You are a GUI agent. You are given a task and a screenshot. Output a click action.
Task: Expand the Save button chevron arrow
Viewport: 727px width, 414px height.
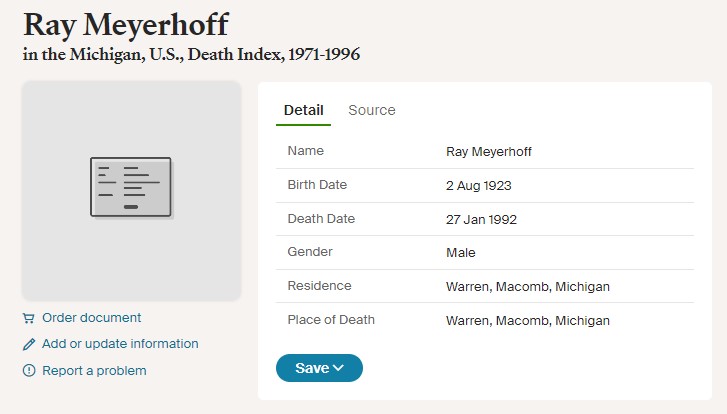[x=338, y=368]
